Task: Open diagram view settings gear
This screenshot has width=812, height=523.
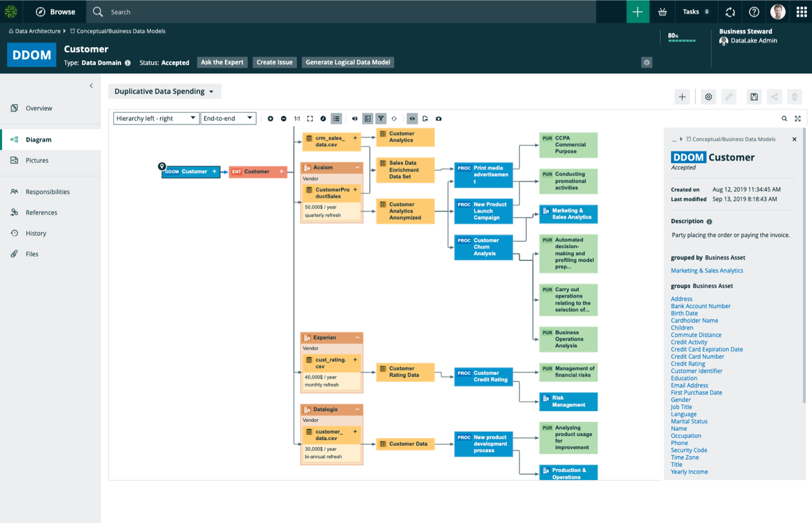Action: click(708, 97)
